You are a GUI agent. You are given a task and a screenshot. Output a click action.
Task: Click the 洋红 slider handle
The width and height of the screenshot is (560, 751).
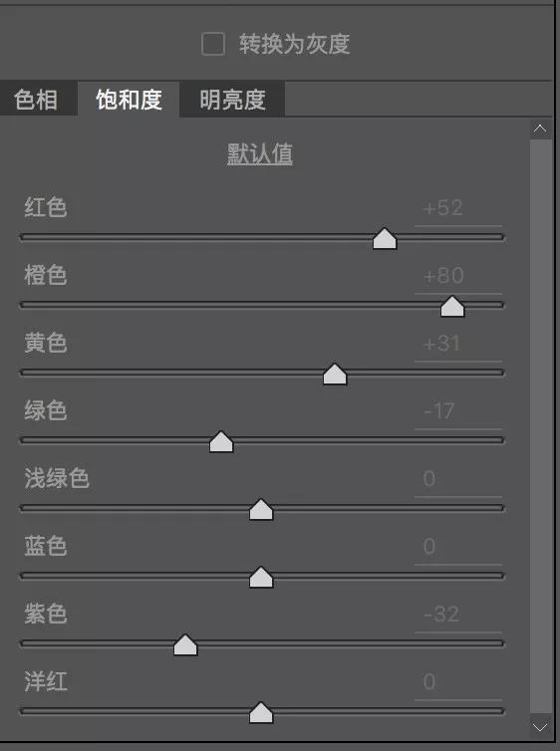click(261, 713)
